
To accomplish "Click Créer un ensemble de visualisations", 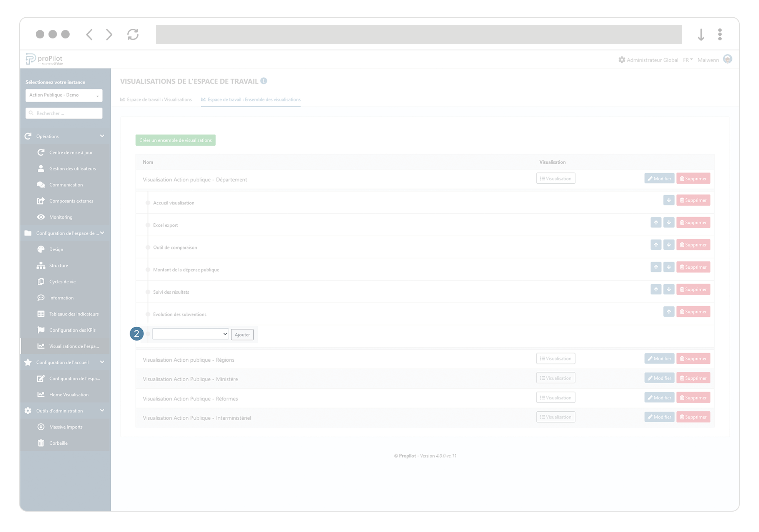I will point(175,140).
